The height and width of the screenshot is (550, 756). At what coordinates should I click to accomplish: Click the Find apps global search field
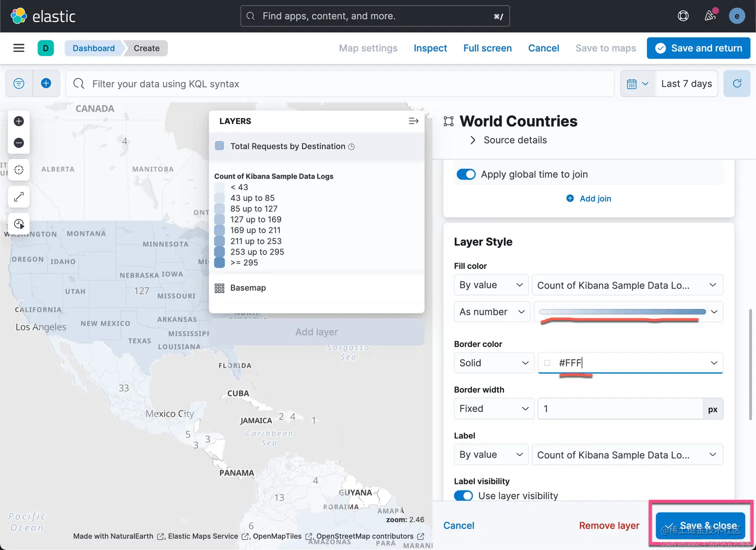click(x=375, y=16)
